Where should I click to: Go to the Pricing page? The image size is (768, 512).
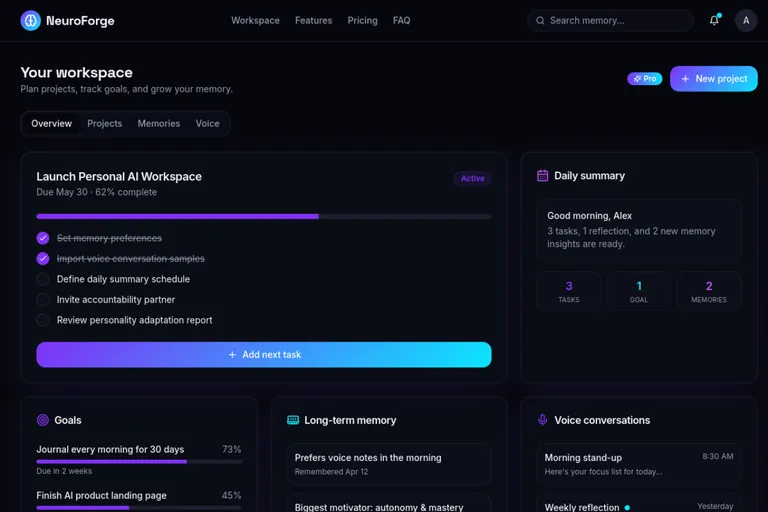pos(362,21)
